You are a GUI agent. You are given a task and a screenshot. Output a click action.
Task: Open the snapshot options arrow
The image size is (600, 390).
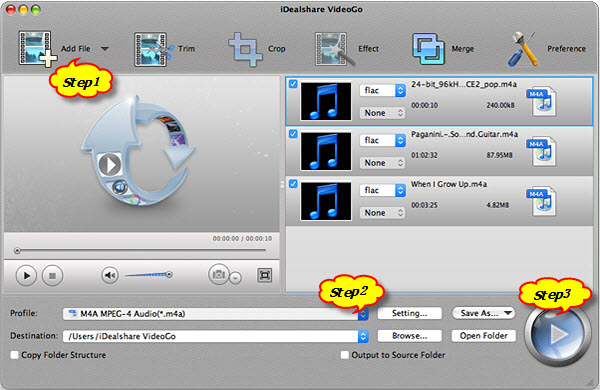point(235,278)
